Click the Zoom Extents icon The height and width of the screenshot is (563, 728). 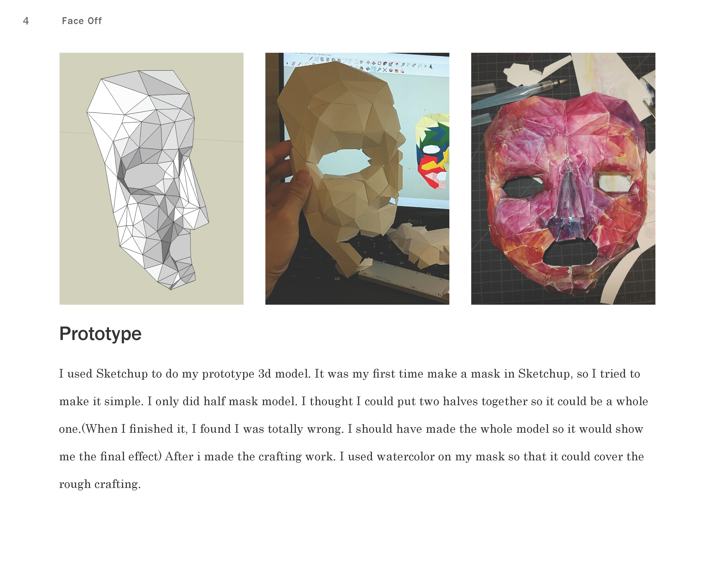pyautogui.click(x=385, y=70)
